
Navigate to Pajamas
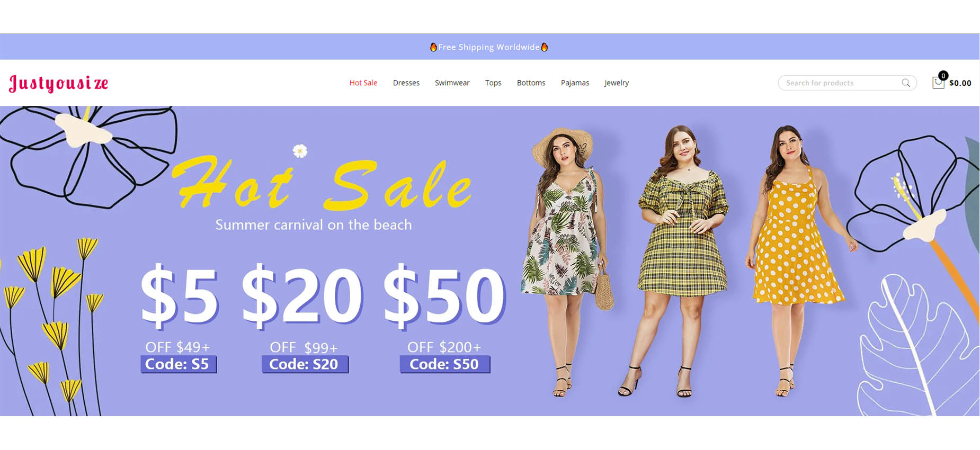(x=575, y=83)
